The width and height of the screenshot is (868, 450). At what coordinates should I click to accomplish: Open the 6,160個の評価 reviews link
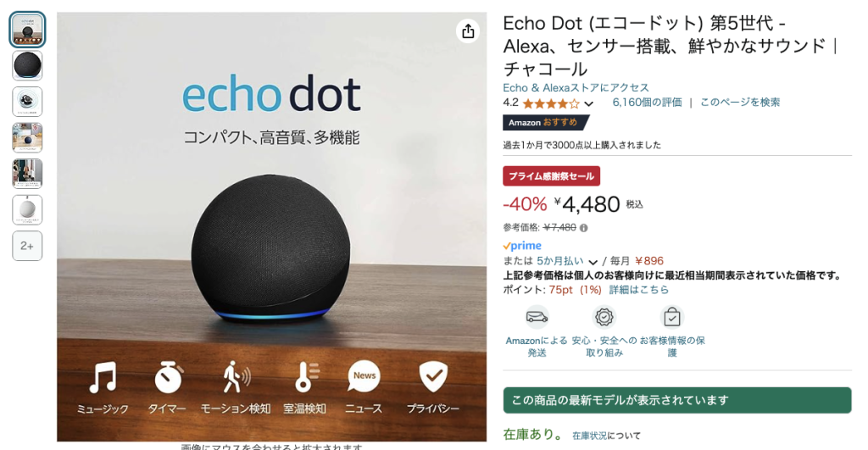647,103
